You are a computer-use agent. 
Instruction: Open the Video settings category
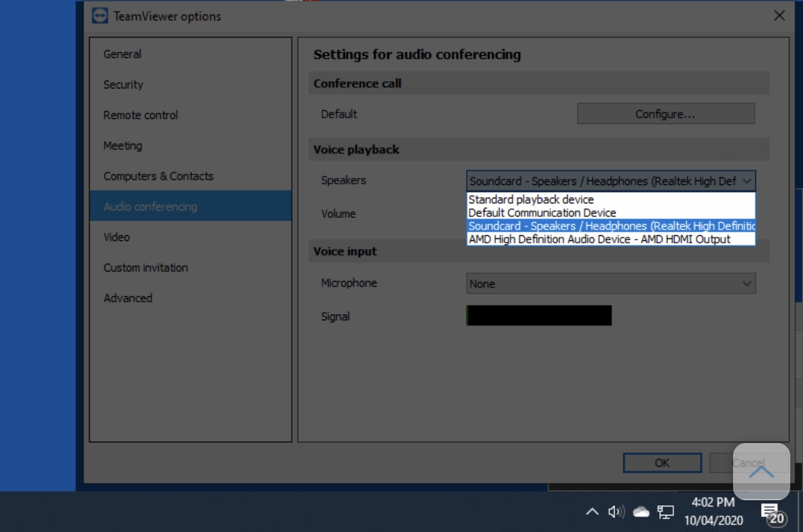coord(191,237)
